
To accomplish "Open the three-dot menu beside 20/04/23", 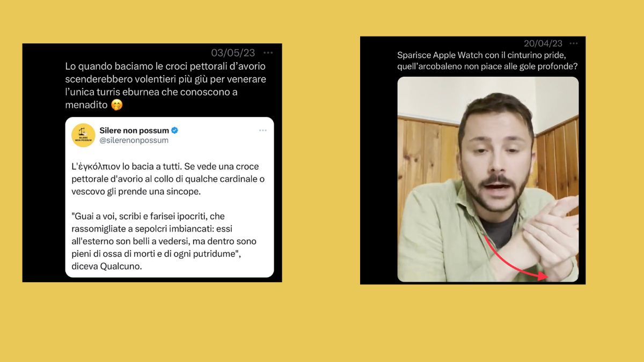I will [574, 43].
